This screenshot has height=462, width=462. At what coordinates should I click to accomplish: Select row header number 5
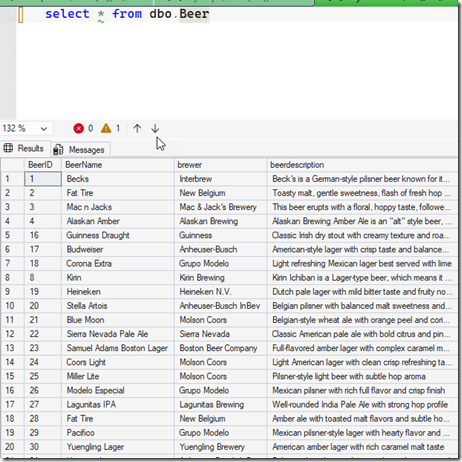pyautogui.click(x=12, y=235)
